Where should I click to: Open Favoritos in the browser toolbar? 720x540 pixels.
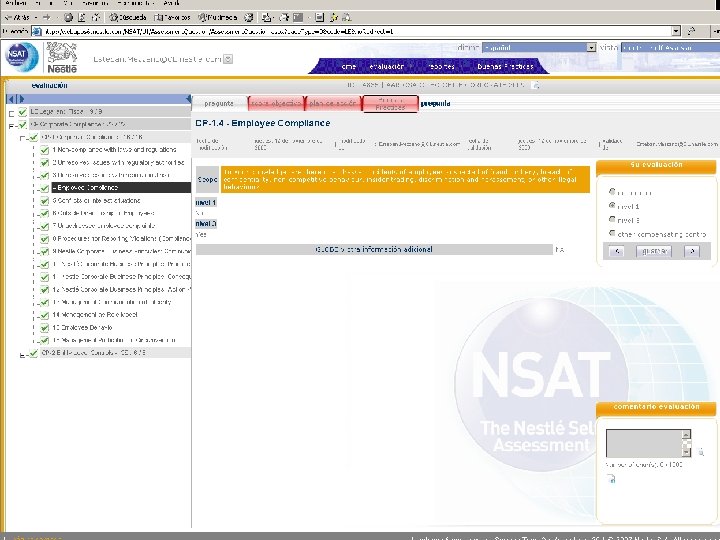click(172, 17)
